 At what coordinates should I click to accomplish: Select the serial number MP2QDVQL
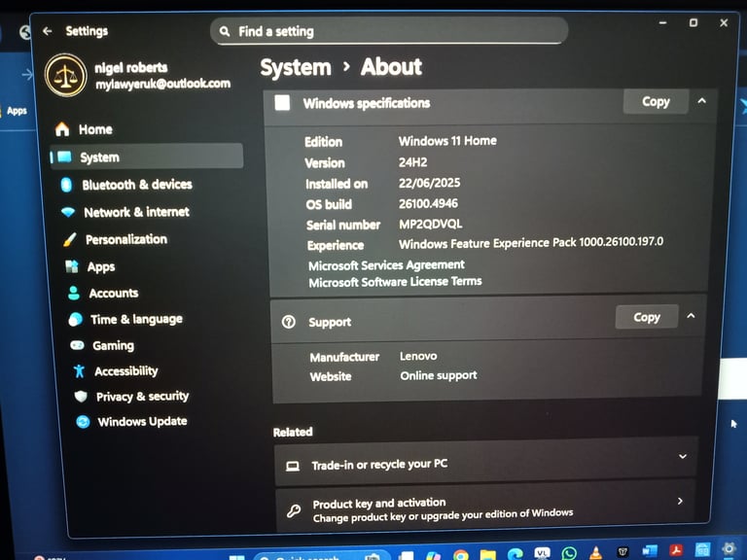[430, 225]
